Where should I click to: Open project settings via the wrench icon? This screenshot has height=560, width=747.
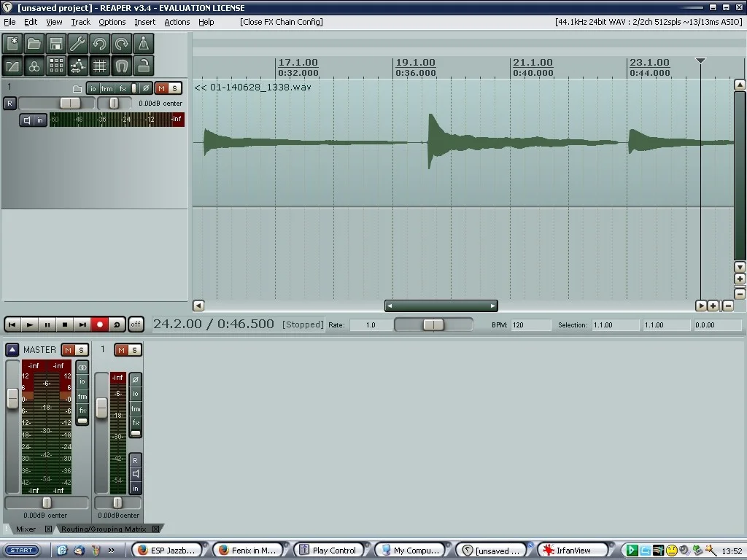[x=78, y=44]
